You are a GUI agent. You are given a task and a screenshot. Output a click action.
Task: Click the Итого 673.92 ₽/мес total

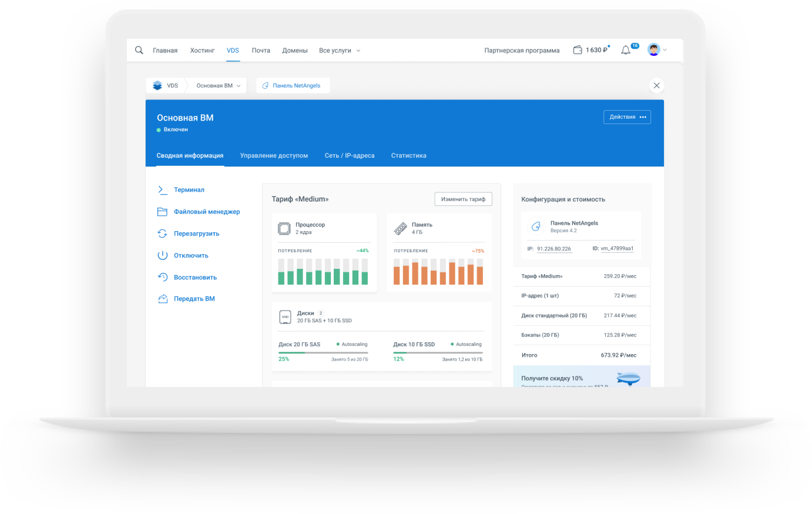point(582,355)
